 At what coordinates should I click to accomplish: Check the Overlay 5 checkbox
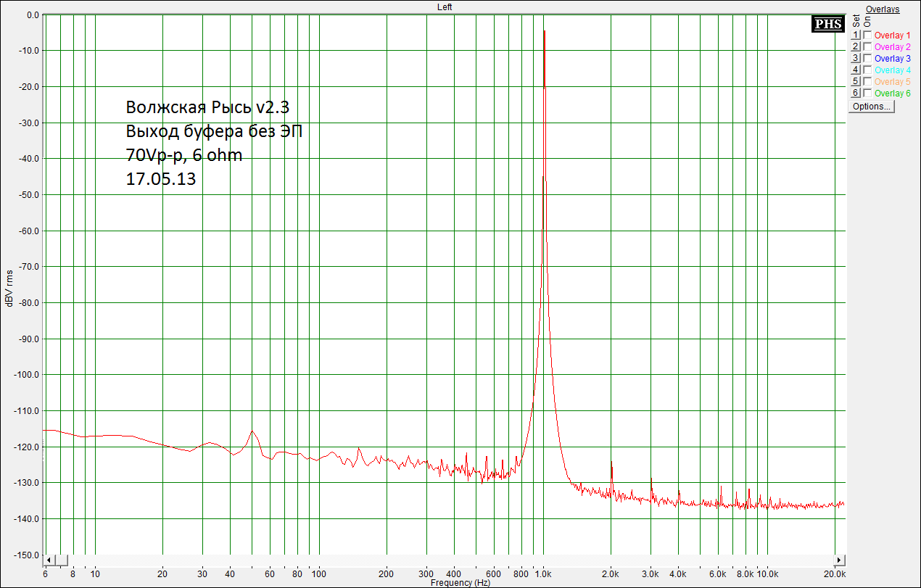tap(867, 81)
